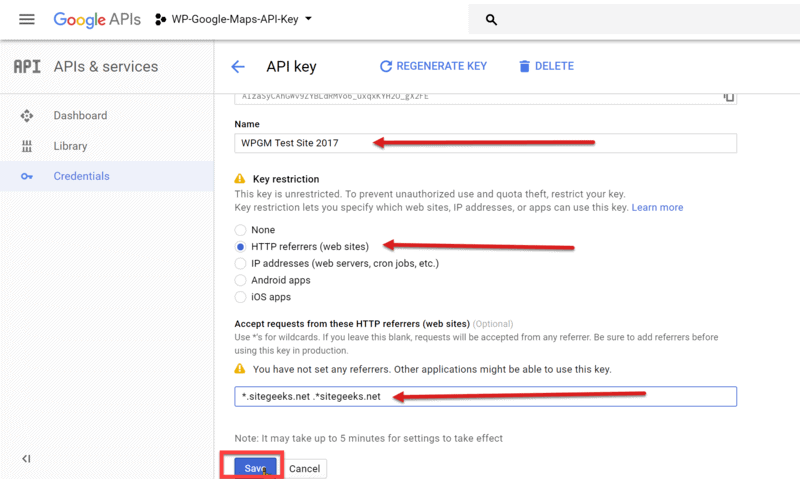The image size is (800, 479).
Task: Select HTTP referrers (web sites) radio
Action: coord(240,247)
